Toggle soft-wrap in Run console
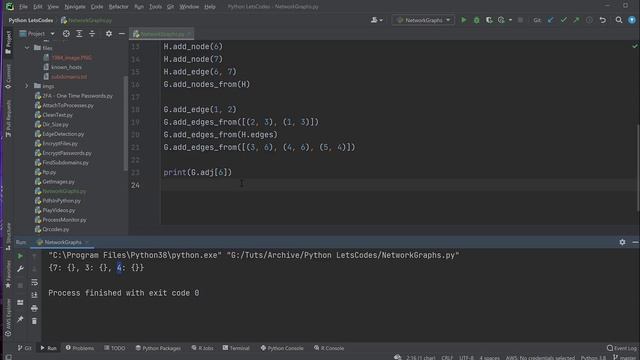 (34, 282)
